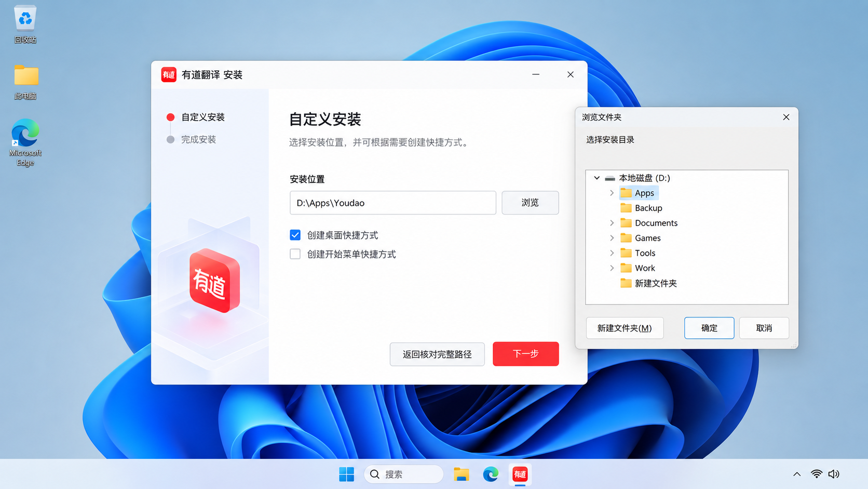Click the 新建文件夹 folder icon in the tree
The width and height of the screenshot is (868, 489).
(x=626, y=283)
